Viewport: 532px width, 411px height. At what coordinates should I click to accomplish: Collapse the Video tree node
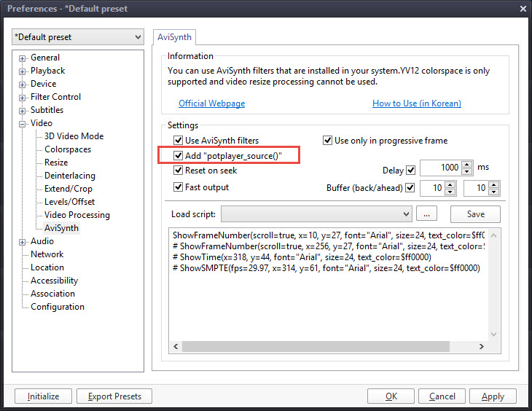(x=22, y=124)
